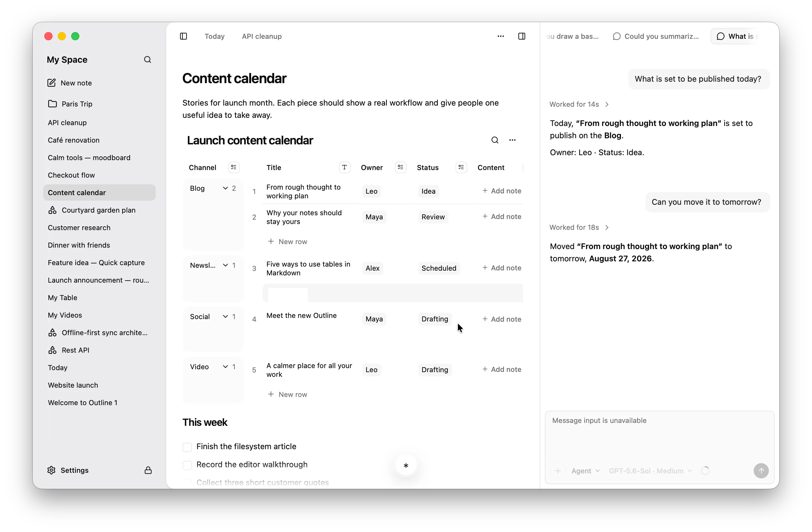Search within Launch content calendar table

click(495, 140)
